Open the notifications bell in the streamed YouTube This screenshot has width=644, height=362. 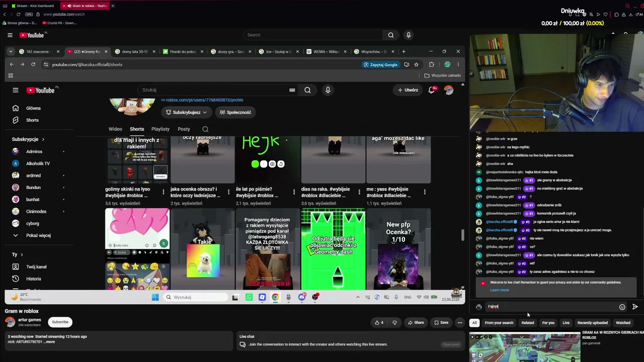431,90
